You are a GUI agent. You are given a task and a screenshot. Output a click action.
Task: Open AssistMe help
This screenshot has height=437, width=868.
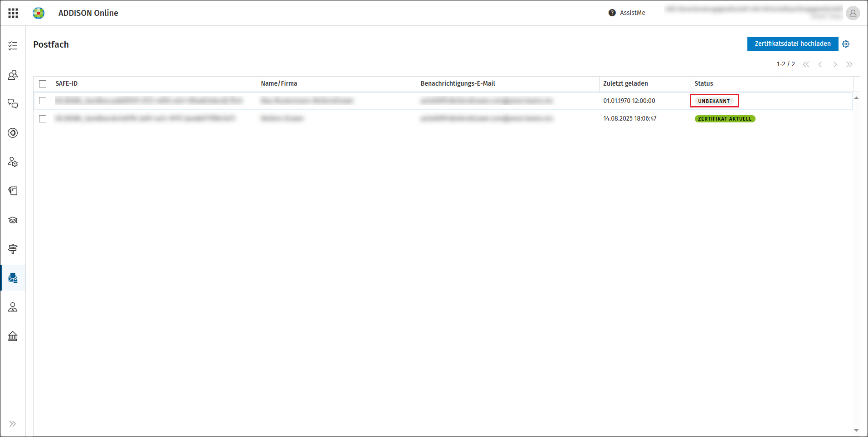(627, 13)
